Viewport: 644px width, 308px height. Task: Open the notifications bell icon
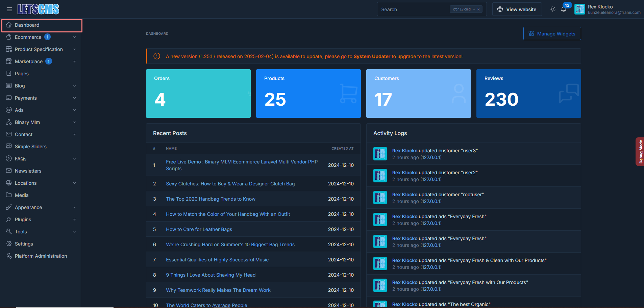564,9
